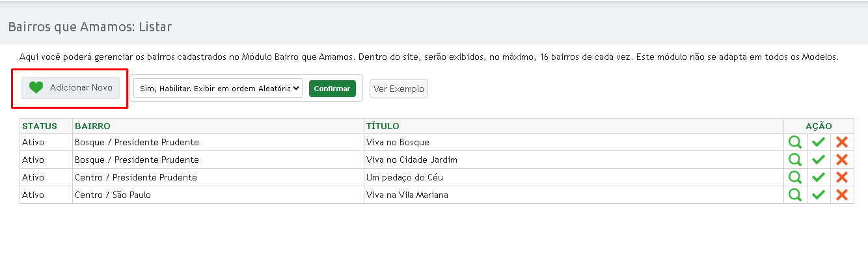Remove Viva na Vila Mariana with X icon

pyautogui.click(x=842, y=195)
